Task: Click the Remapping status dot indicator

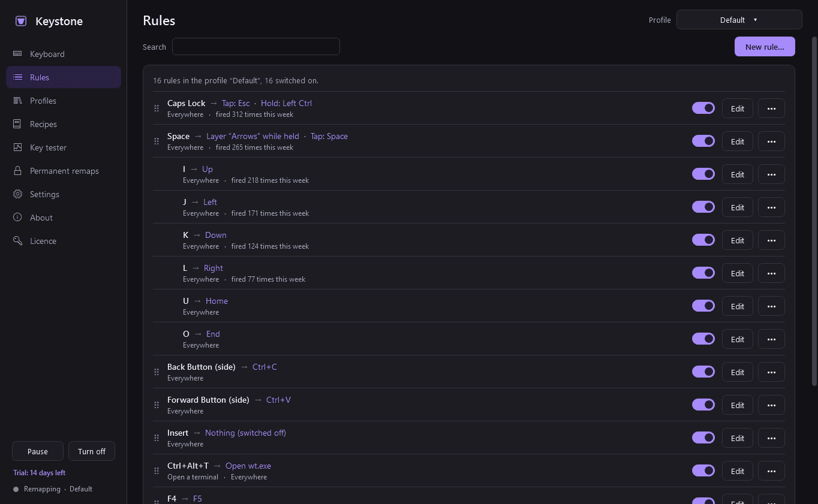Action: click(16, 489)
